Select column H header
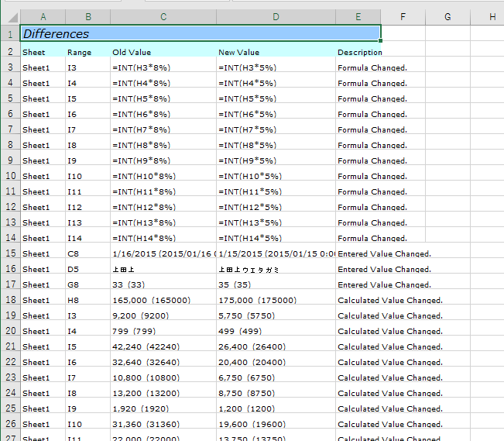504x441 pixels. pyautogui.click(x=492, y=16)
